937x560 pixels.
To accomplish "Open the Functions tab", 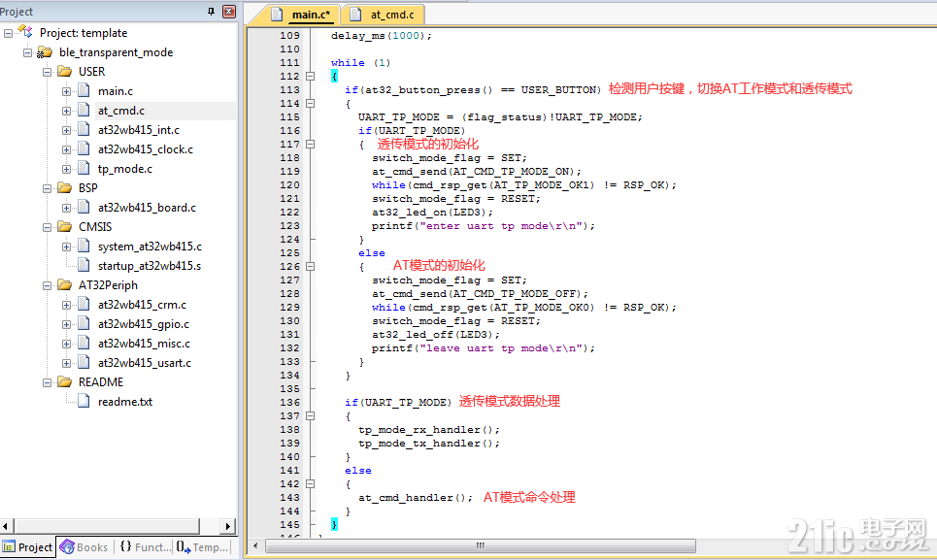I will 144,546.
